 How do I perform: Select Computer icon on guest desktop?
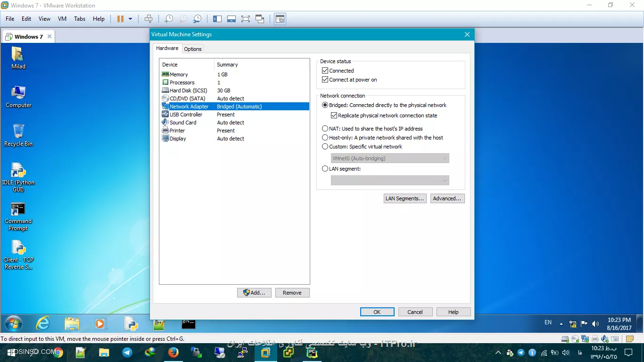click(x=18, y=97)
